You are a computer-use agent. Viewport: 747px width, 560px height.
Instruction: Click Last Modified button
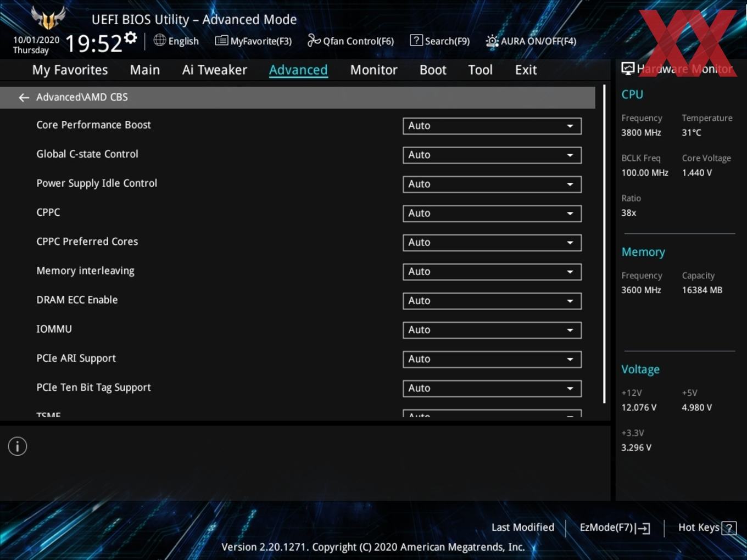523,528
